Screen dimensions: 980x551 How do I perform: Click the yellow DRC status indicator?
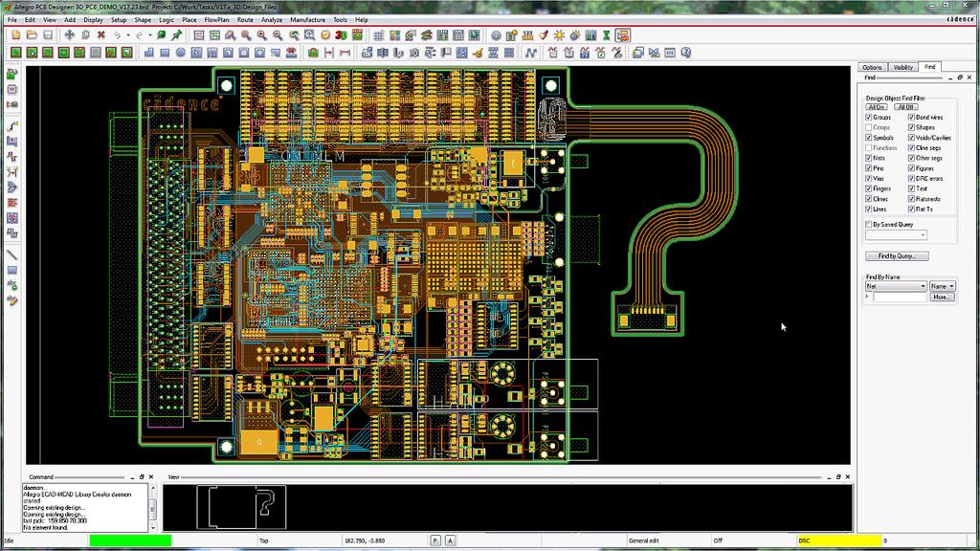pyautogui.click(x=838, y=541)
